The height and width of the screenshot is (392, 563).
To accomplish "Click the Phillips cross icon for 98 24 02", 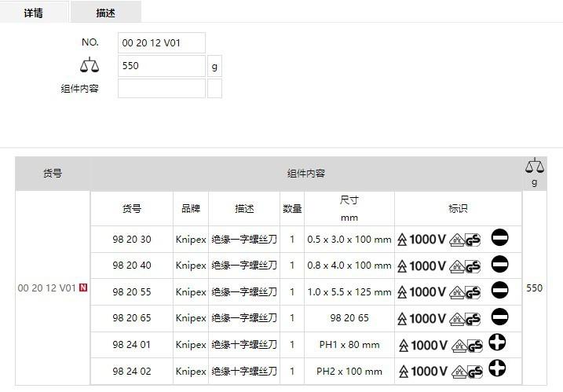I will (x=496, y=369).
